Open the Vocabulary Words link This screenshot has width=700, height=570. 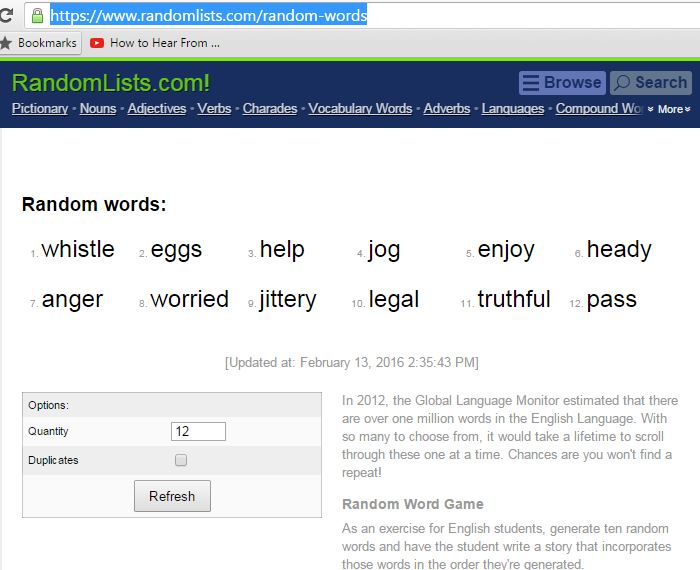360,108
